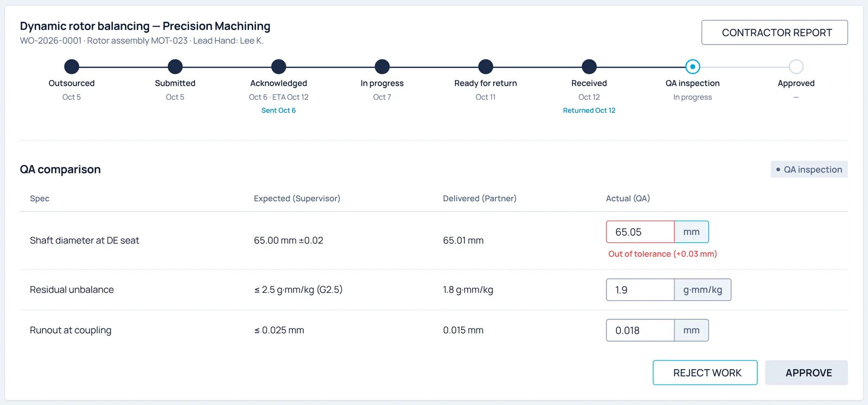Click the WO-2026-0001 work order subtitle
Image resolution: width=868 pixels, height=405 pixels.
142,41
